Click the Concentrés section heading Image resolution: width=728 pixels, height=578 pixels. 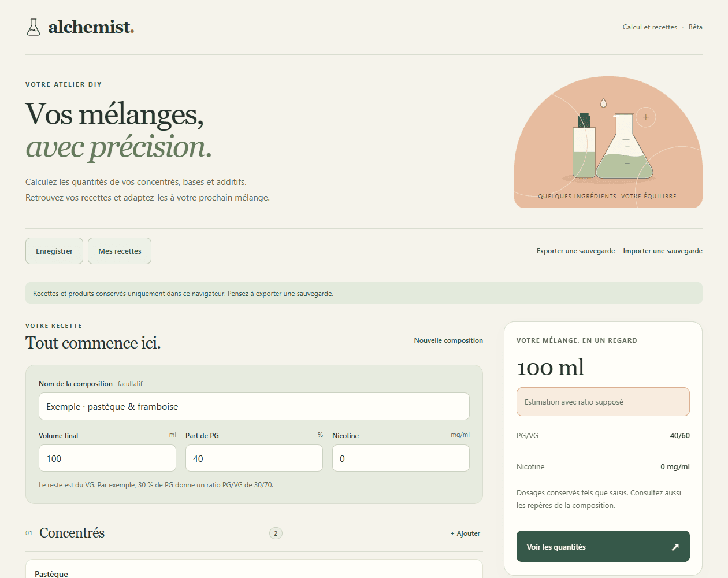click(72, 533)
